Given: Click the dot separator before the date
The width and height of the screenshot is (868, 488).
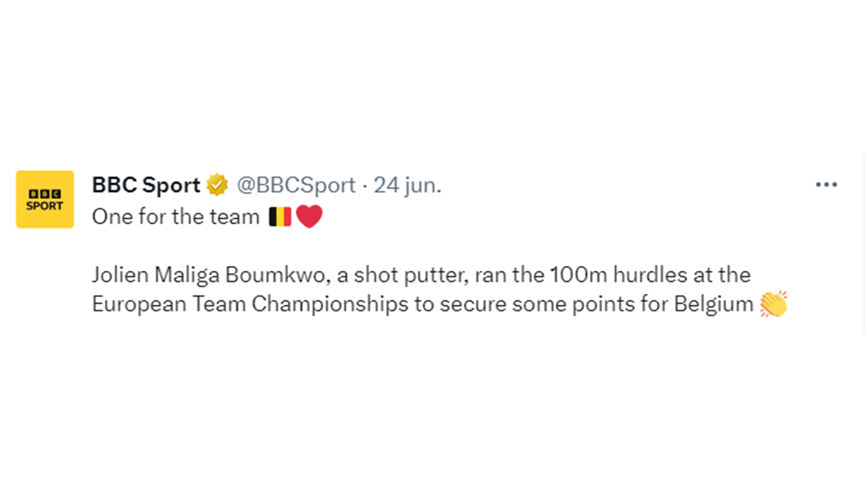Looking at the screenshot, I should pos(365,185).
